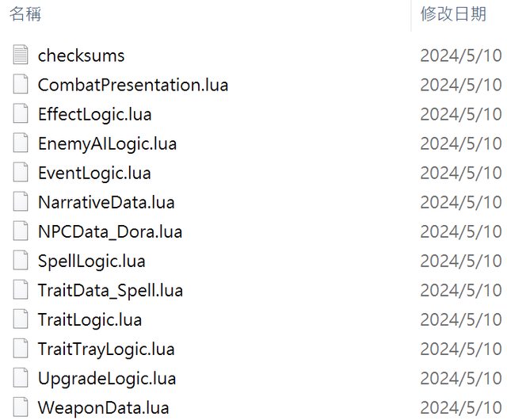Select the CombatPresentation.lua file name

point(133,85)
